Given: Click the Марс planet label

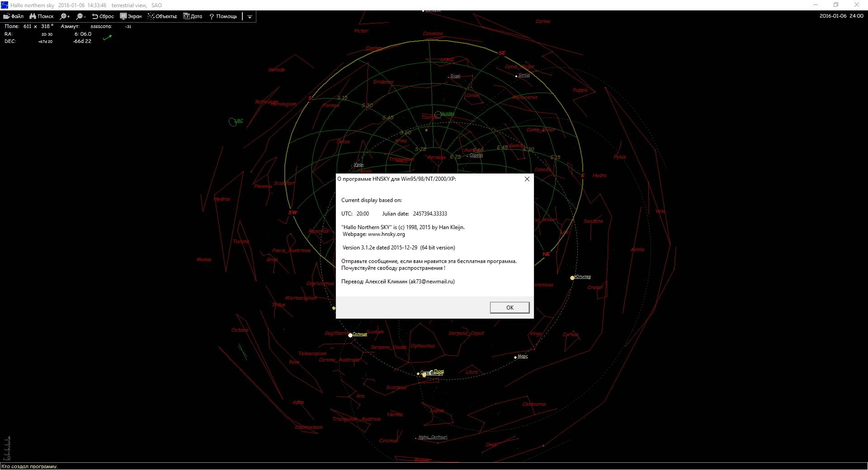Looking at the screenshot, I should [x=523, y=356].
